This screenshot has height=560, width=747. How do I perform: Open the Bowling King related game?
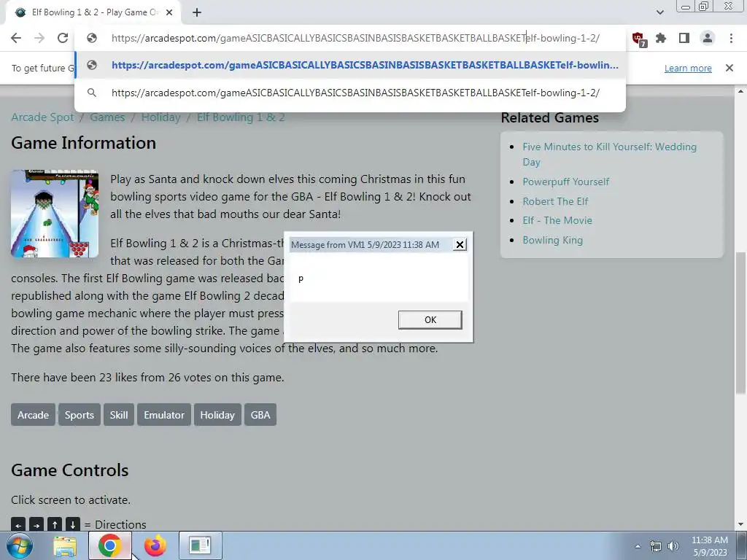point(552,240)
